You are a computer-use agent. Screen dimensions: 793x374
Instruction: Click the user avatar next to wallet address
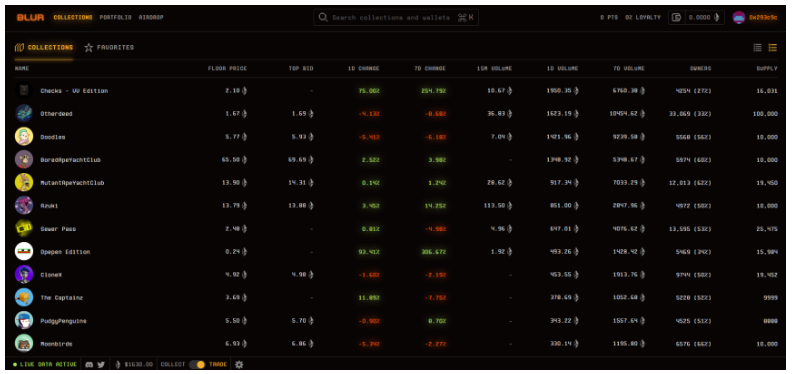pyautogui.click(x=739, y=18)
